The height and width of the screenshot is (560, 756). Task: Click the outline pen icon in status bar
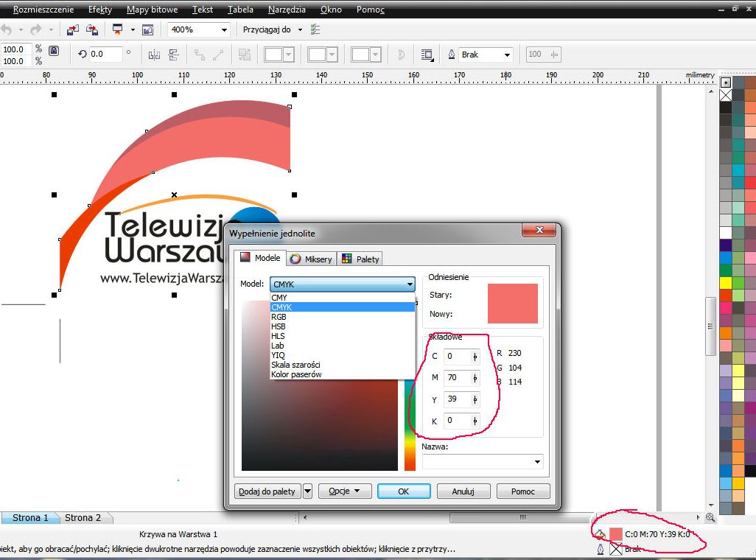point(601,549)
